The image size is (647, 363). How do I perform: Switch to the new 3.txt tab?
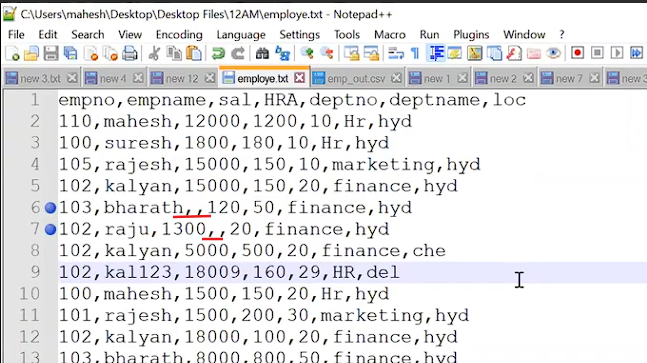point(41,78)
